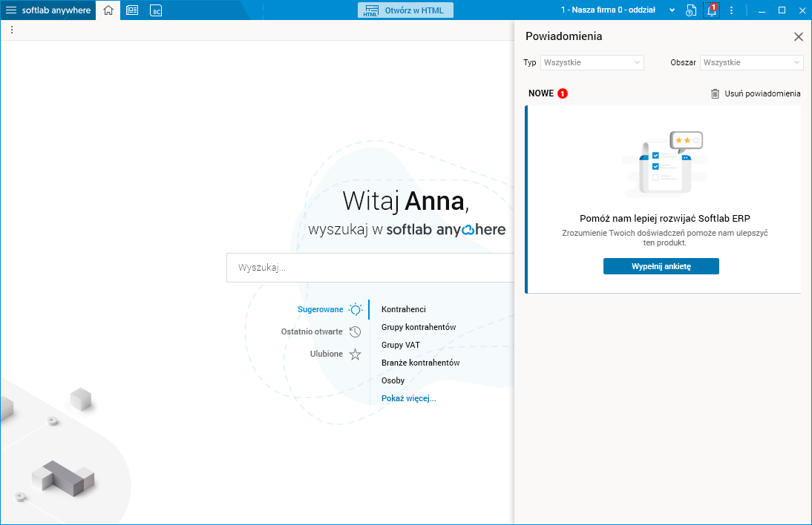812x525 pixels.
Task: Click Usuń powiadomienia to delete notifications
Action: coord(756,93)
